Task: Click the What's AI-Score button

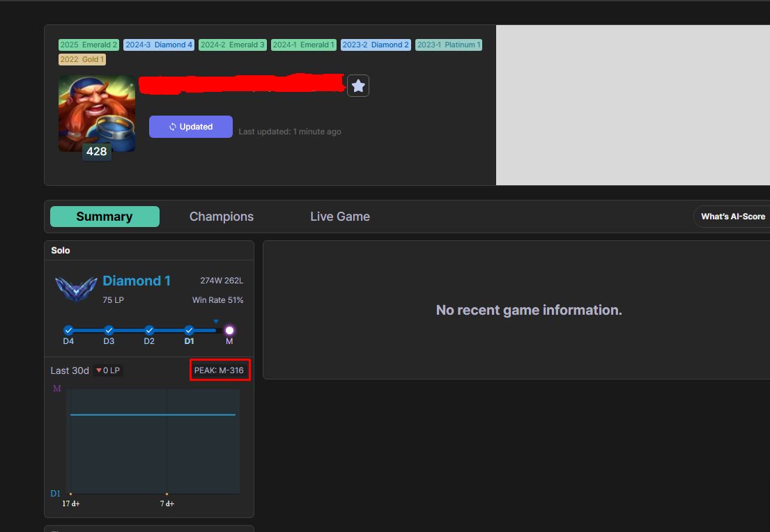Action: pyautogui.click(x=732, y=217)
